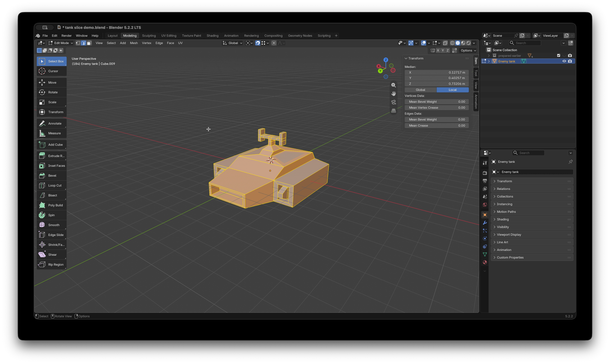Select the Annotate tool

(52, 123)
